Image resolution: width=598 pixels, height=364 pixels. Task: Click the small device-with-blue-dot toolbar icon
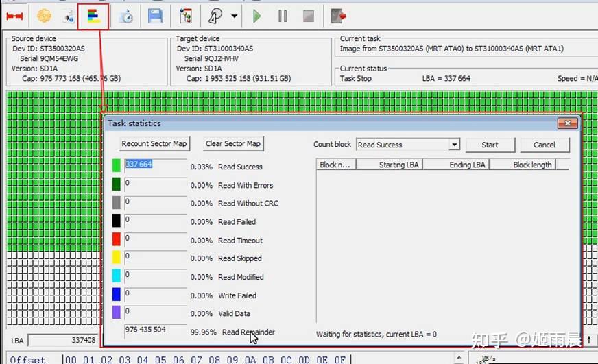[69, 16]
